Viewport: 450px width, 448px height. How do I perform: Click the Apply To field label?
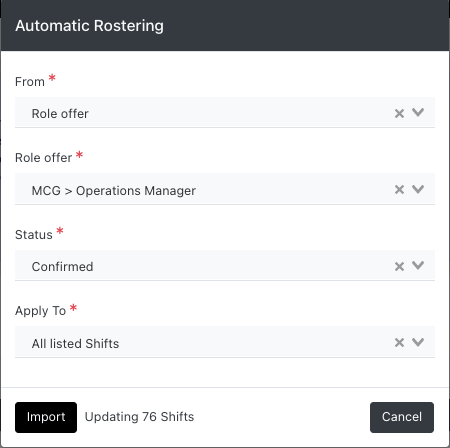tap(40, 311)
